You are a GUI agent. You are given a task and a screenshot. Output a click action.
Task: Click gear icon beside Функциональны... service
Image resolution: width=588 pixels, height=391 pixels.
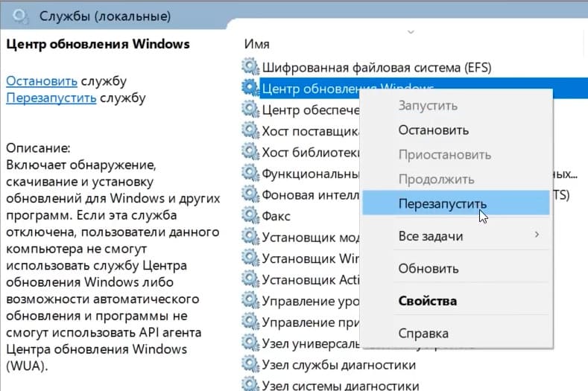250,174
